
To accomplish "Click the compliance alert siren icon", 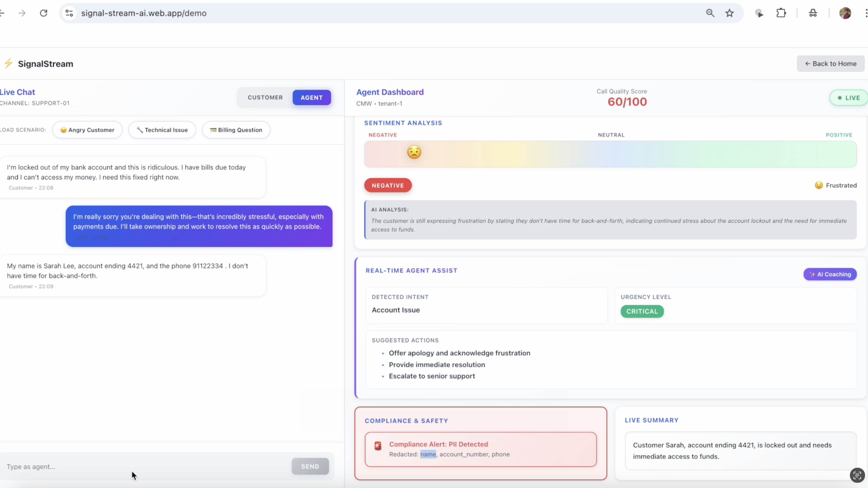I will [378, 446].
